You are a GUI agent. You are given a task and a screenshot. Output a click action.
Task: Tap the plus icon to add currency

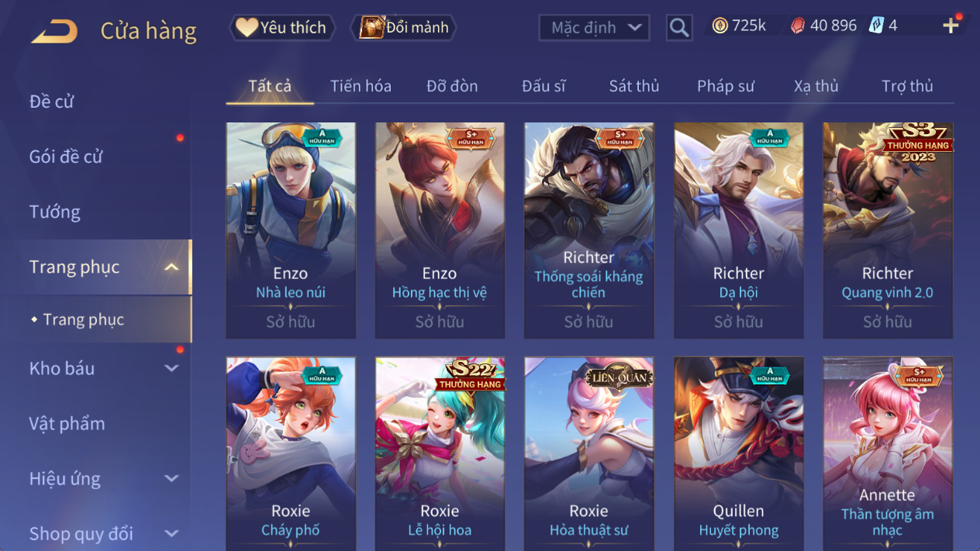[951, 26]
